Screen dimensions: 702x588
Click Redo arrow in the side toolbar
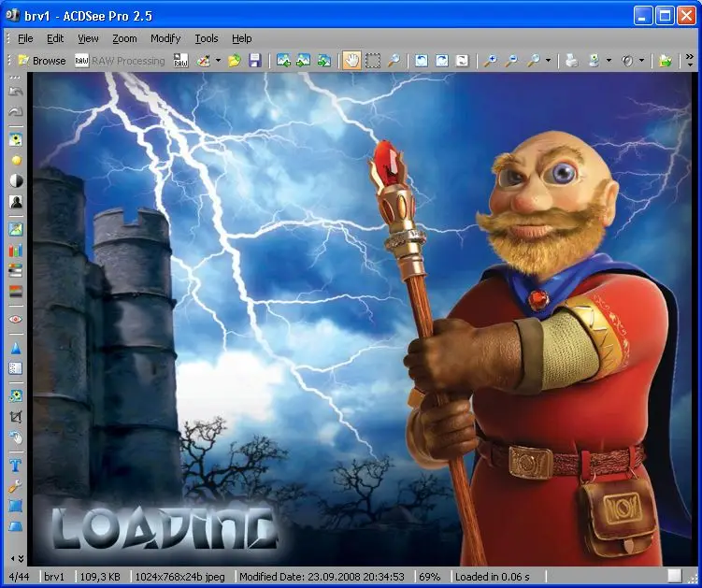[16, 111]
